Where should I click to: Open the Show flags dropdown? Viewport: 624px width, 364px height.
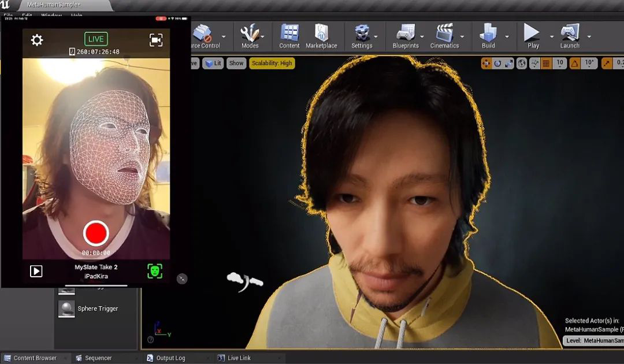tap(236, 64)
